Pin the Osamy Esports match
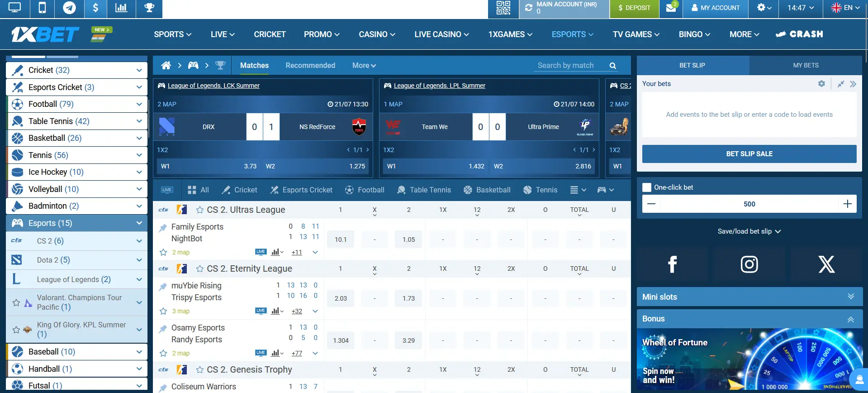868x393 pixels. coord(163,329)
